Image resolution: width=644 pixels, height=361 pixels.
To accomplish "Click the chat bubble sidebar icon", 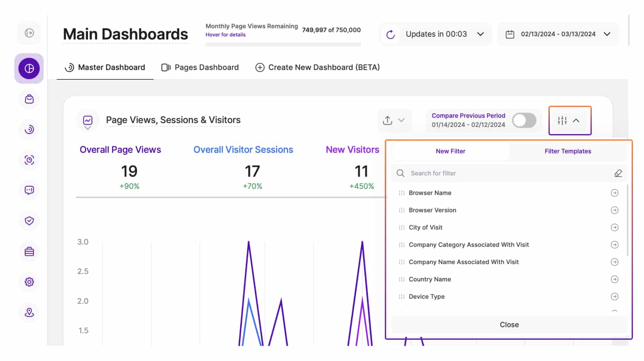I will pos(29,190).
